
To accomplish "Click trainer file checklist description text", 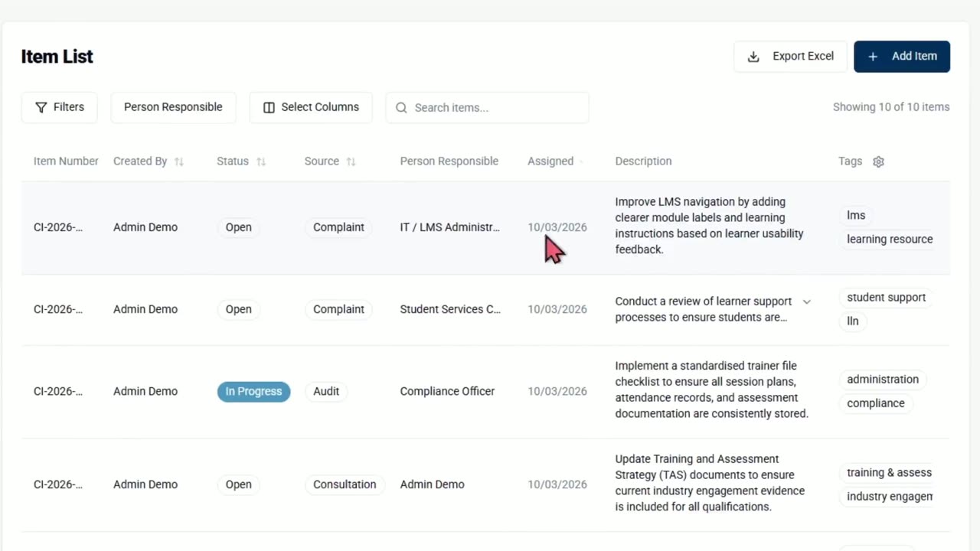I will [712, 390].
